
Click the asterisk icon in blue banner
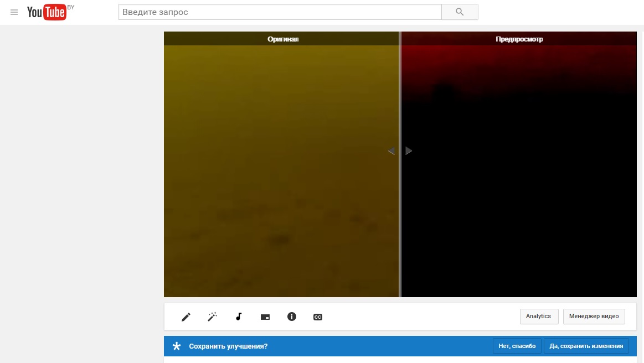pos(177,346)
